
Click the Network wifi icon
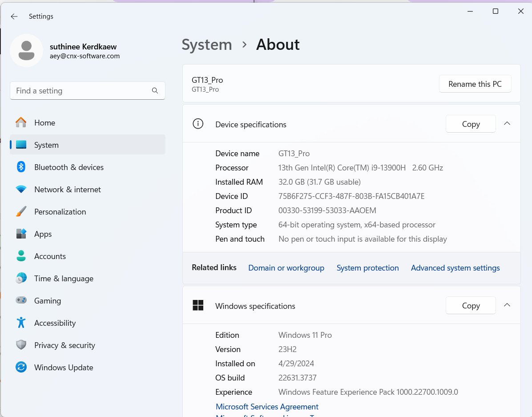click(21, 190)
